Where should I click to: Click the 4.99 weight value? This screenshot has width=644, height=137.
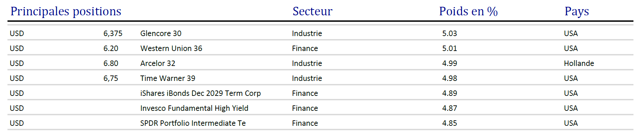[x=449, y=63]
